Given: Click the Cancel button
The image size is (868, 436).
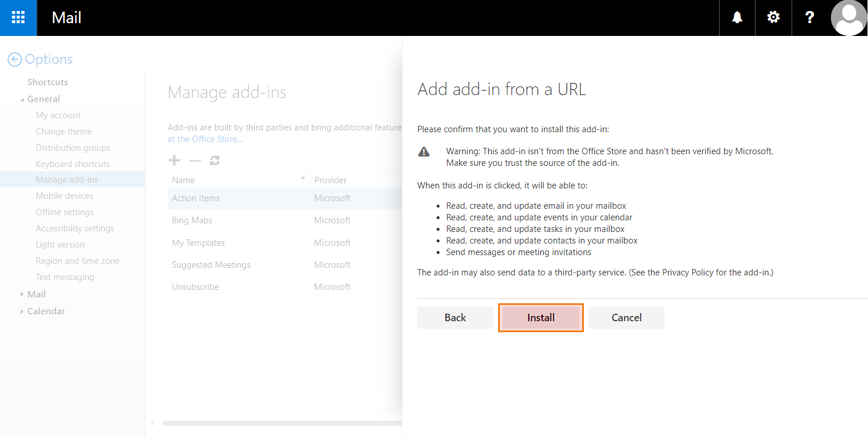Looking at the screenshot, I should click(626, 318).
